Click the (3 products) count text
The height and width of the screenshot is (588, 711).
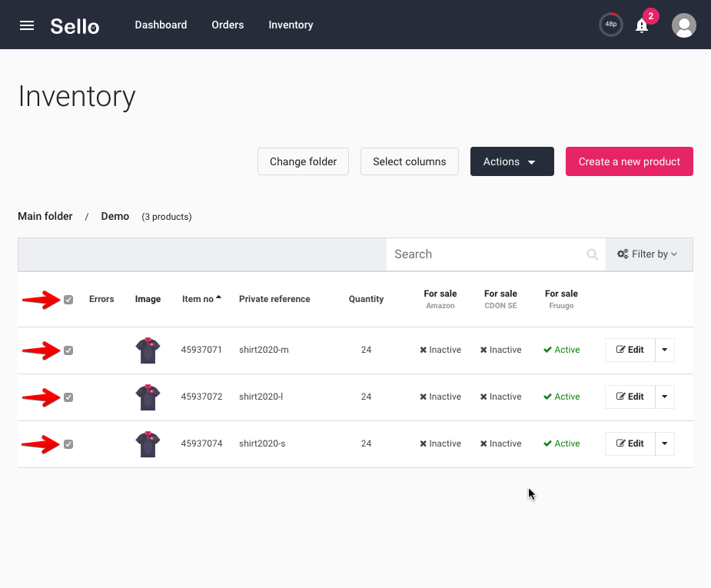click(167, 217)
